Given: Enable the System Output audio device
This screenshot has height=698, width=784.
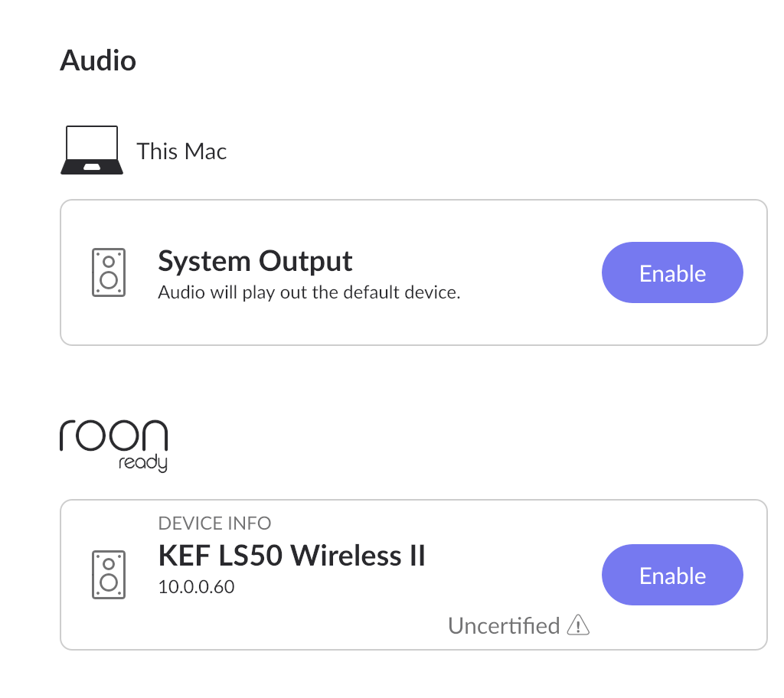Looking at the screenshot, I should point(672,272).
